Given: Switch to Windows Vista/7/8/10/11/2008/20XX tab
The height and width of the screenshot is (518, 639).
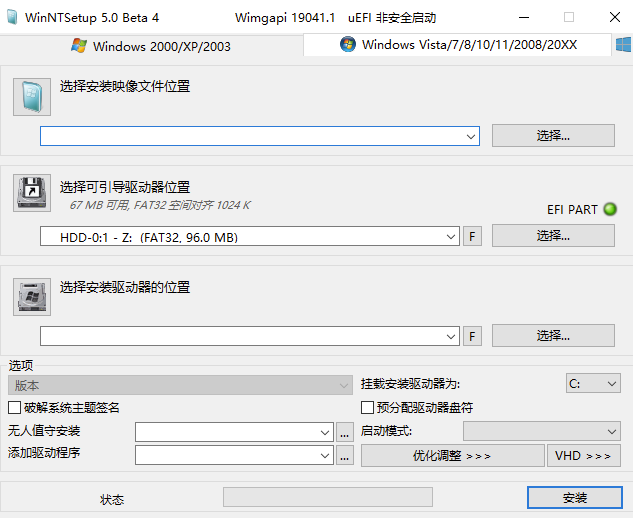Looking at the screenshot, I should coord(458,44).
